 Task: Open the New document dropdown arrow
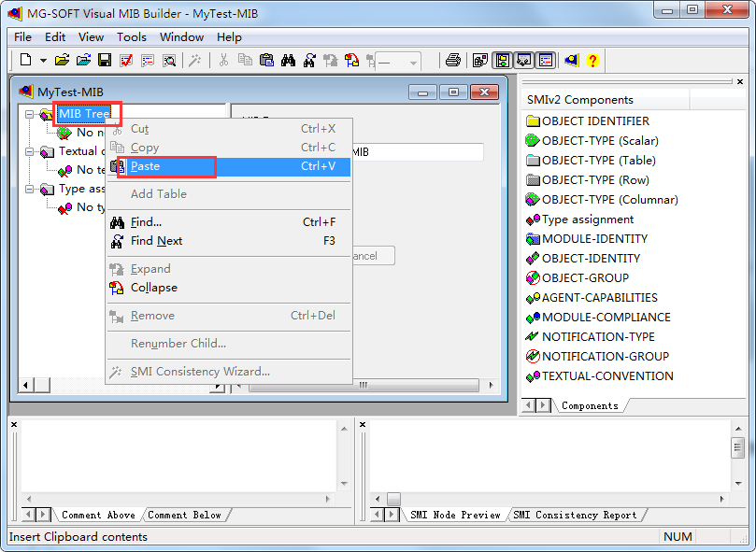click(43, 61)
